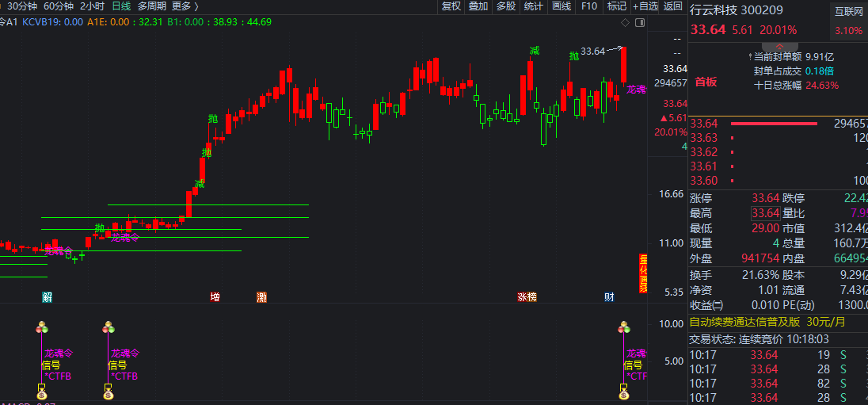Click the 外盘 941754 value
Screen dimensions: 868x405
click(760, 258)
